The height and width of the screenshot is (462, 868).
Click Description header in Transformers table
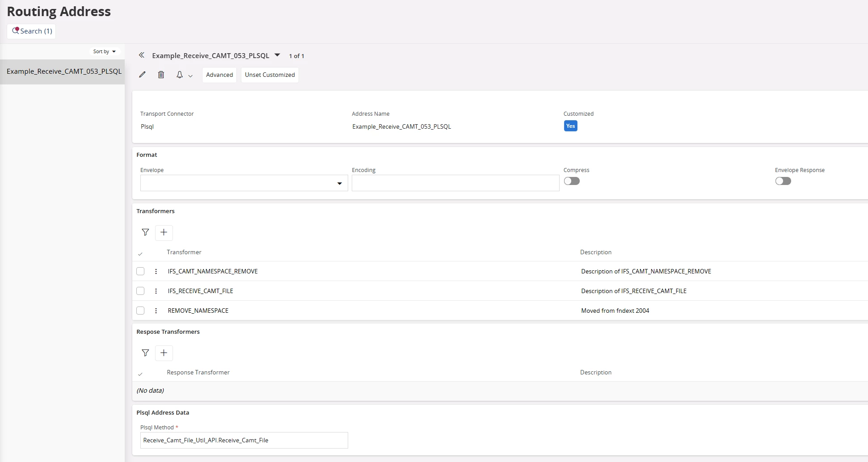tap(596, 252)
